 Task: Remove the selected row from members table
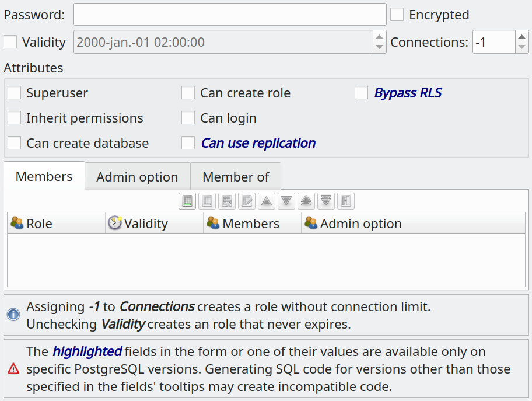click(x=207, y=201)
